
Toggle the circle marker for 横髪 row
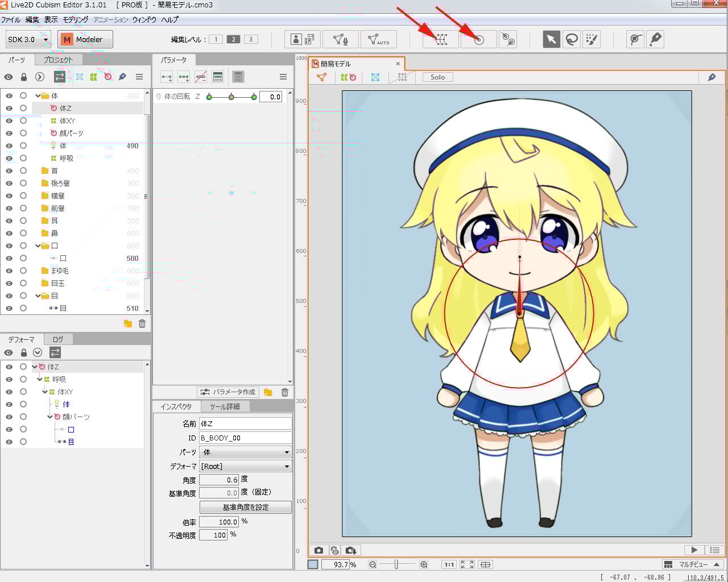point(23,196)
